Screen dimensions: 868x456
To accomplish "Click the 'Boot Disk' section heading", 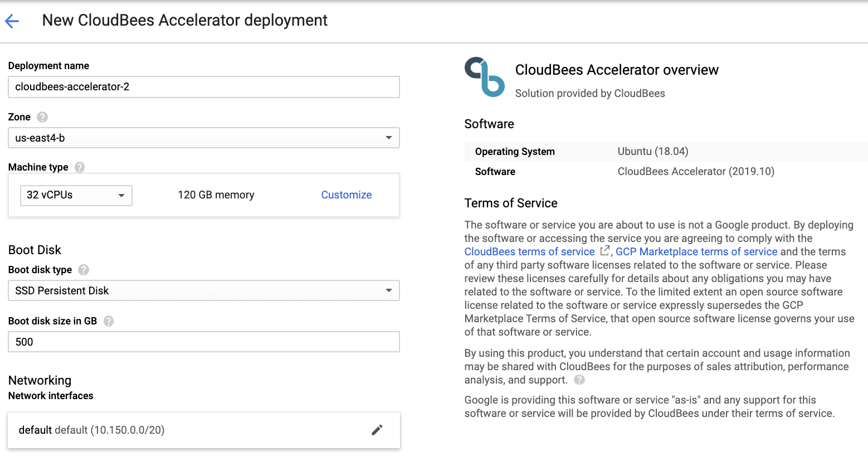I will point(35,250).
